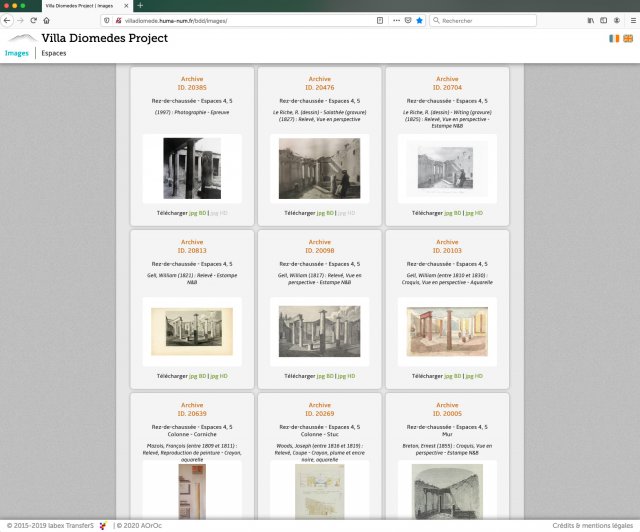
Task: Click the Archive ID. 20005 heading
Action: pos(447,409)
